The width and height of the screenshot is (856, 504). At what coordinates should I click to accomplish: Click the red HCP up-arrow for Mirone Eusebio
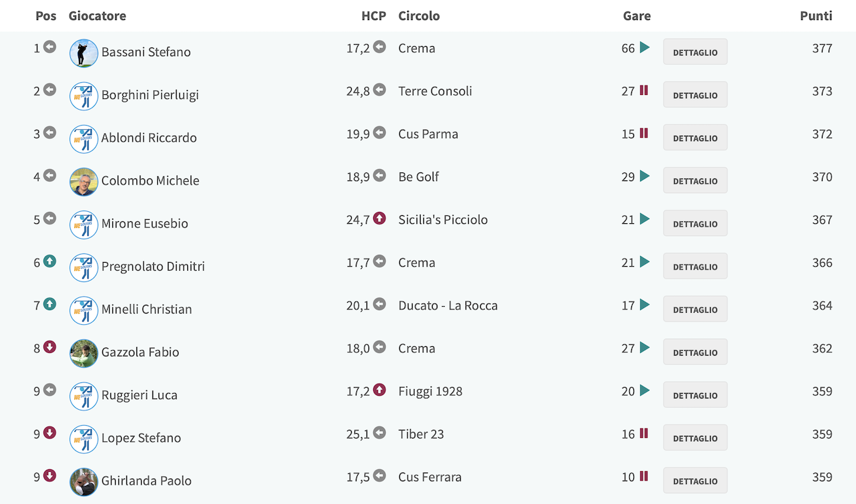(x=379, y=219)
